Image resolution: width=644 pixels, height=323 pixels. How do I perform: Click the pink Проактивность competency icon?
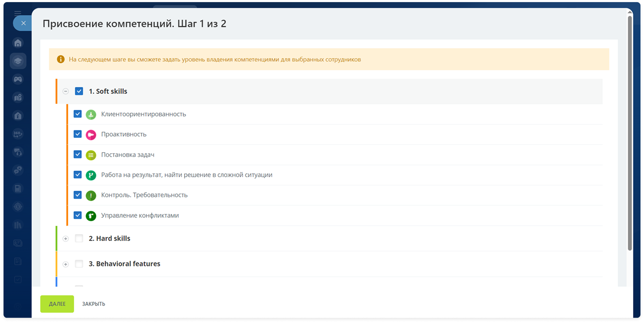(91, 135)
